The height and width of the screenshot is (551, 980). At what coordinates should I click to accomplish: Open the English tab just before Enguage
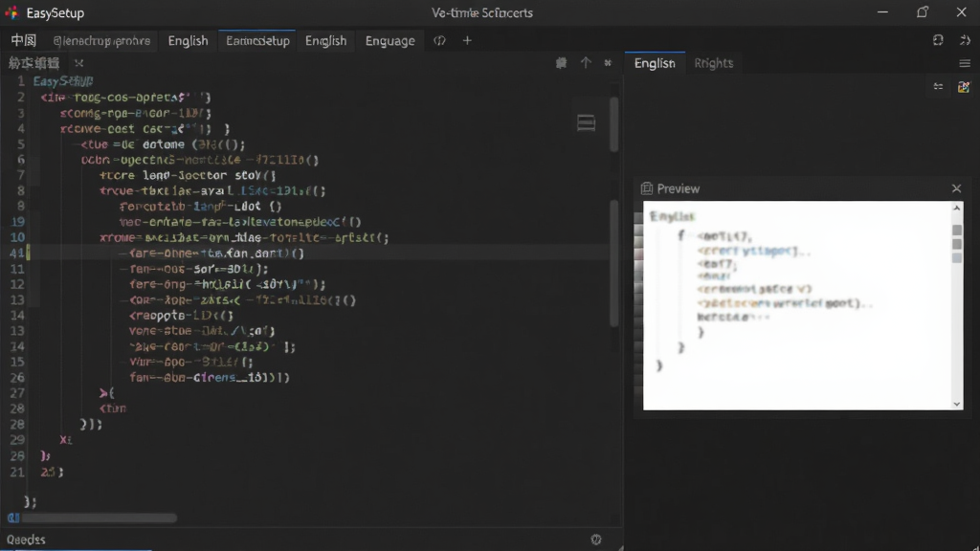click(x=325, y=40)
